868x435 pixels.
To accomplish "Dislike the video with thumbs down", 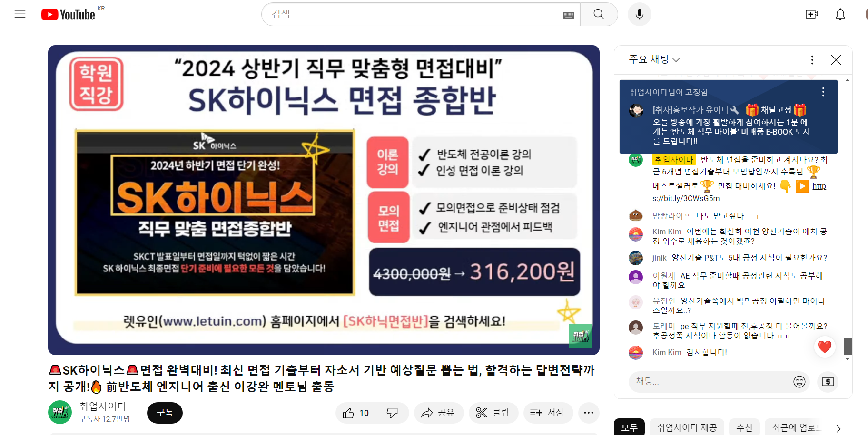I will (393, 413).
